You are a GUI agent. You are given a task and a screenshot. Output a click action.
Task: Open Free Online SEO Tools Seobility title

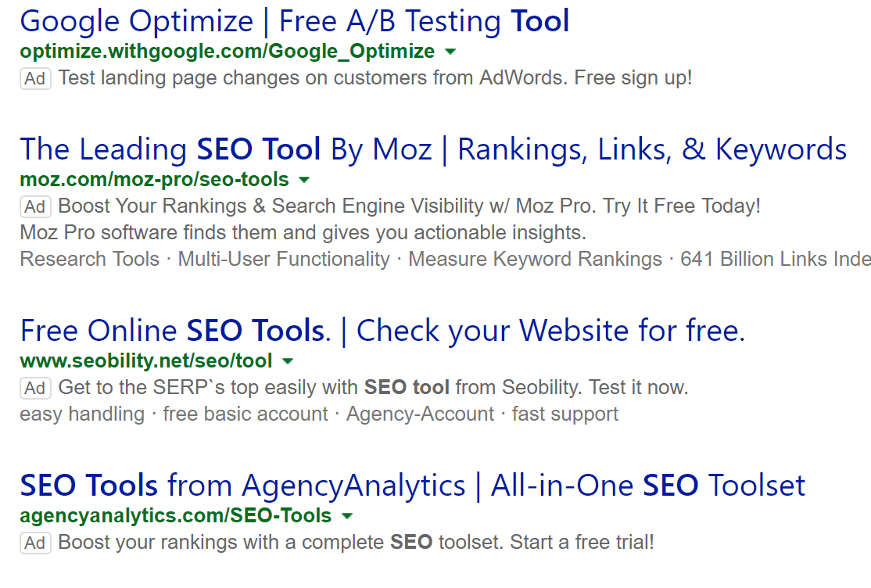coord(382,331)
